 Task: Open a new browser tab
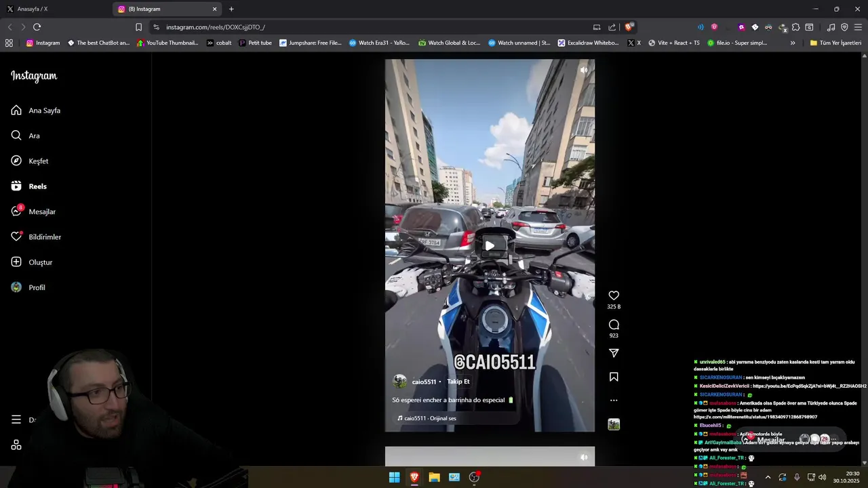click(231, 9)
